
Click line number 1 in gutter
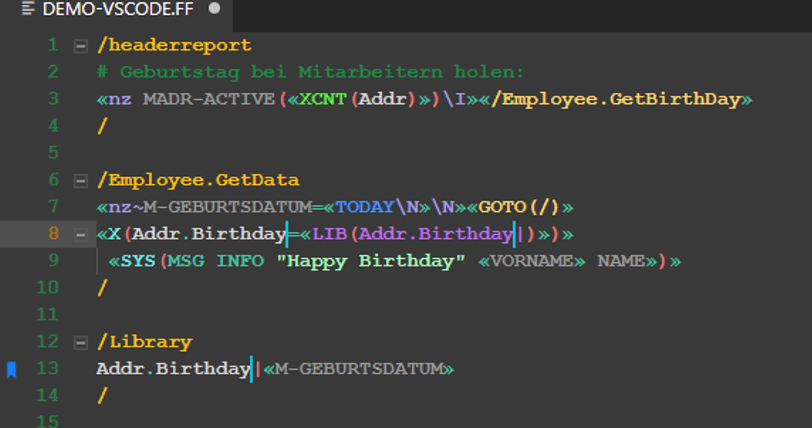[53, 45]
